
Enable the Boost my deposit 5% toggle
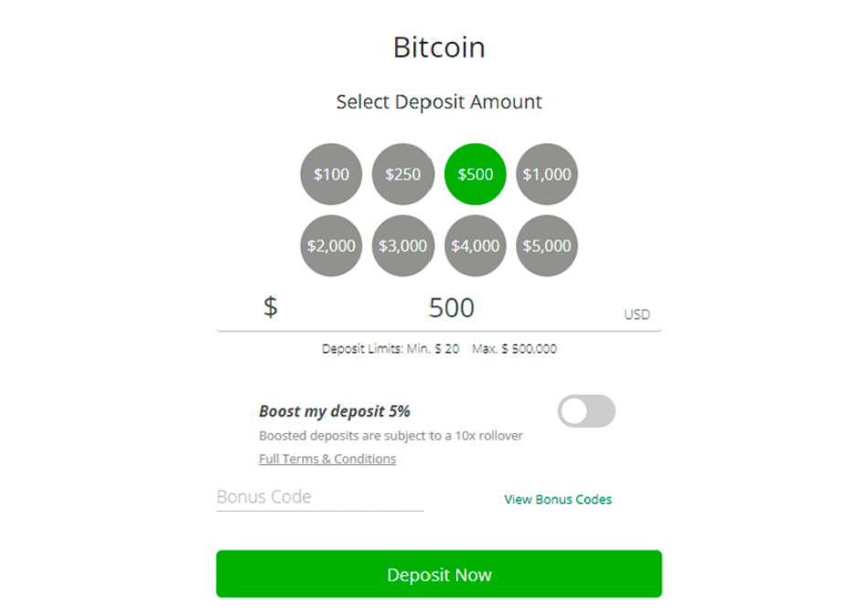point(586,411)
